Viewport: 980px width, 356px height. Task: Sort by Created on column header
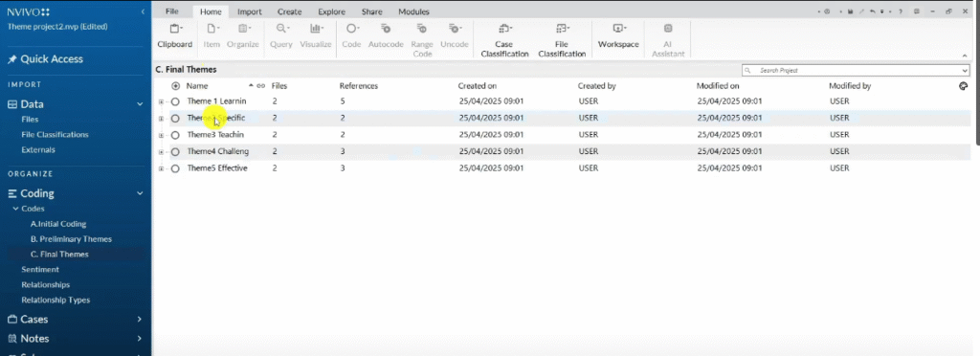click(478, 86)
